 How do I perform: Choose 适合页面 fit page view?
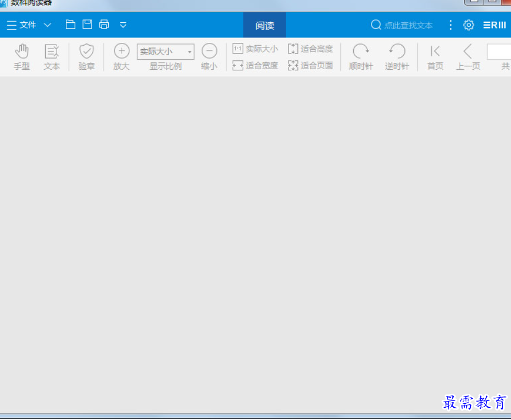point(310,65)
